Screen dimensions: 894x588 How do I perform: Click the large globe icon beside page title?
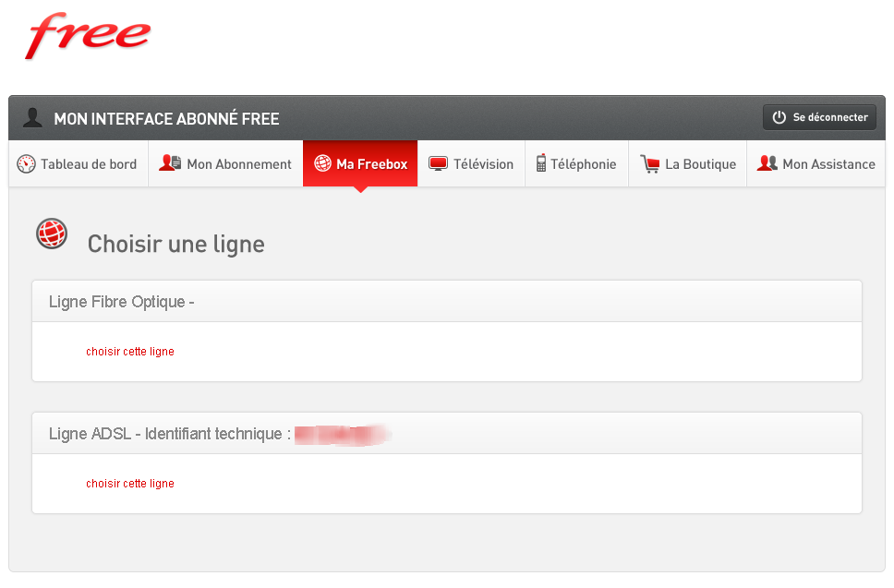53,234
